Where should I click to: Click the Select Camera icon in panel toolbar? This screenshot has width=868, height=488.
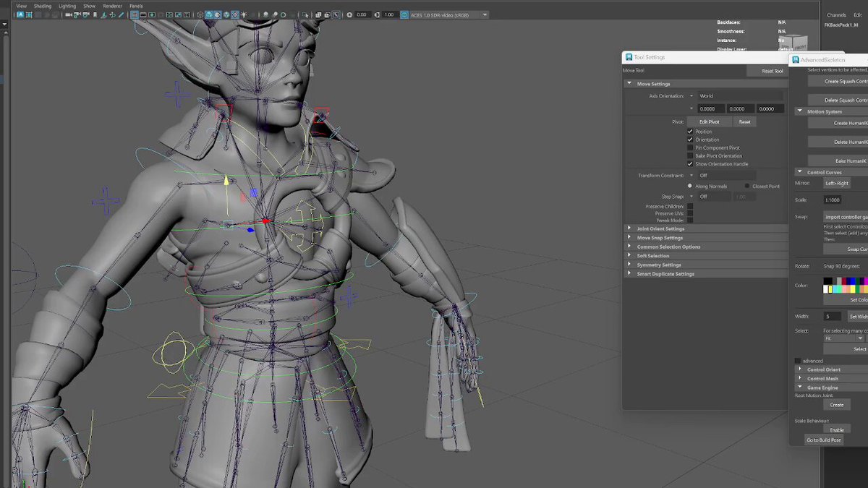68,15
